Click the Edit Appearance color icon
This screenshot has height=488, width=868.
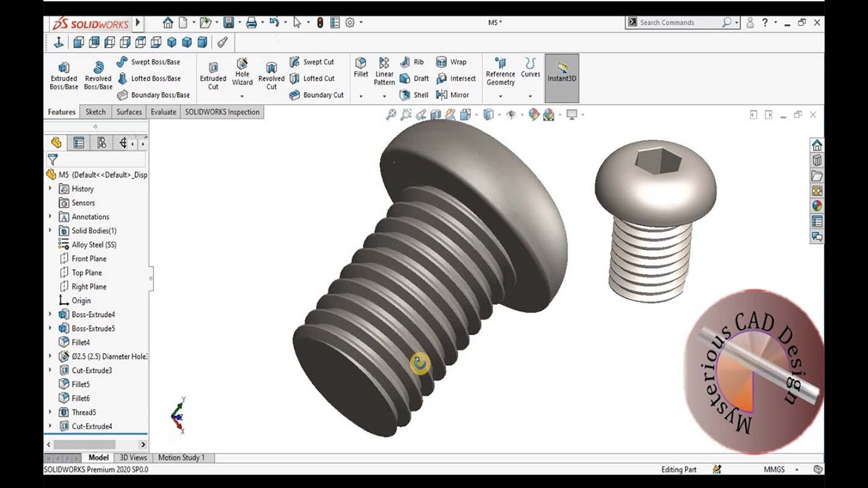pos(534,115)
